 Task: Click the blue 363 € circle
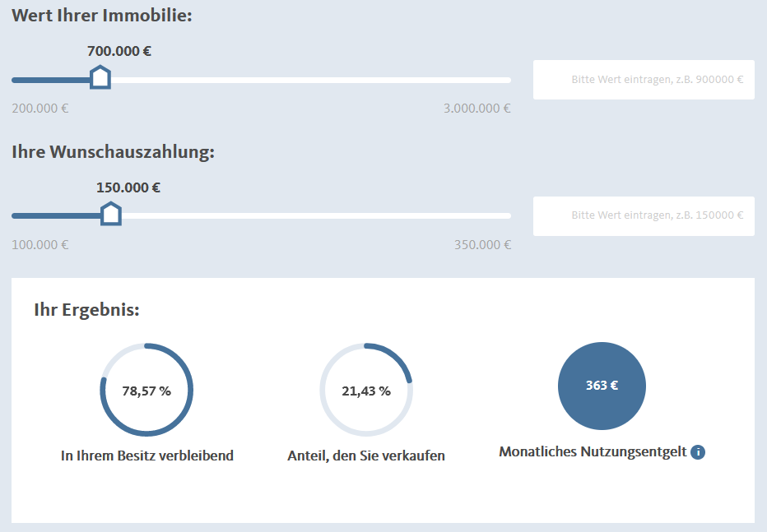[602, 386]
